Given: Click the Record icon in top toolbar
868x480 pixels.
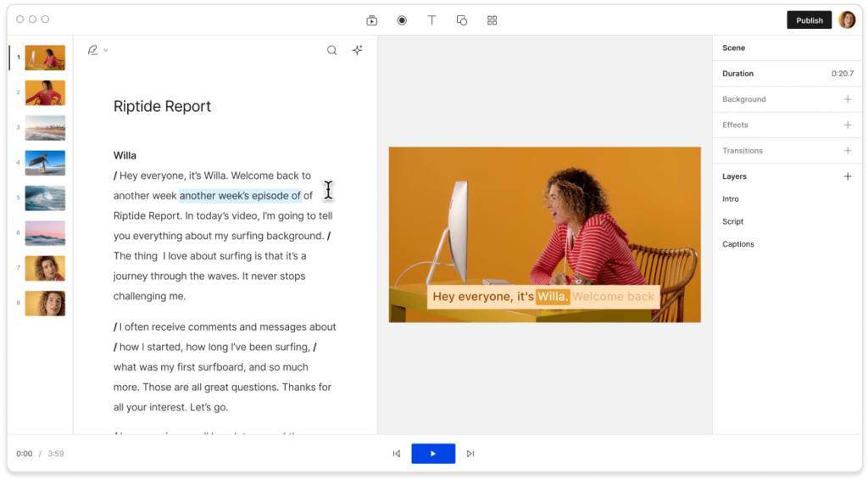Looking at the screenshot, I should point(402,20).
